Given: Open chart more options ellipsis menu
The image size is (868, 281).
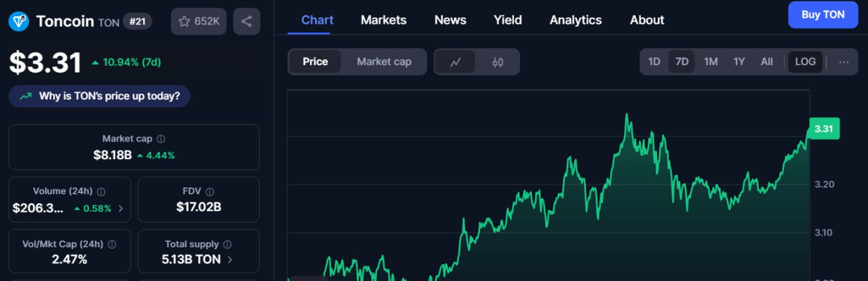Looking at the screenshot, I should click(844, 62).
